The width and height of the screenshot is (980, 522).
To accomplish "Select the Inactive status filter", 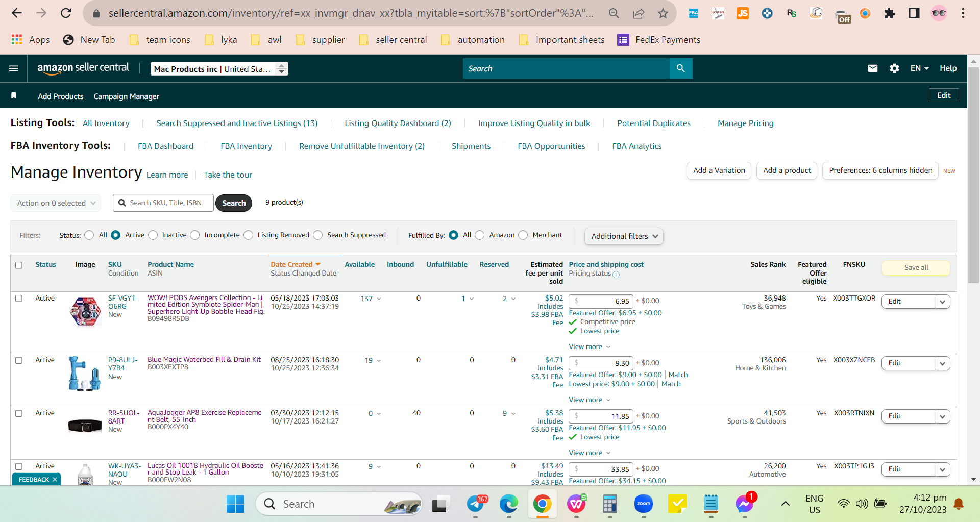I will (153, 235).
